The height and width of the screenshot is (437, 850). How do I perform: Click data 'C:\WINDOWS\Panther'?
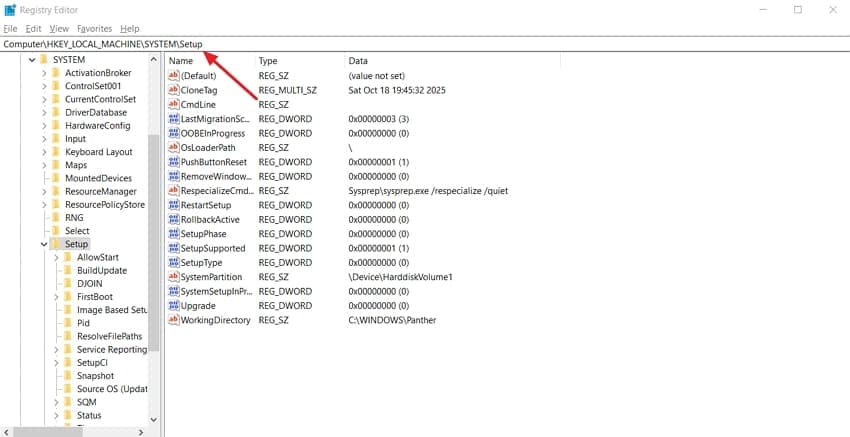[392, 320]
